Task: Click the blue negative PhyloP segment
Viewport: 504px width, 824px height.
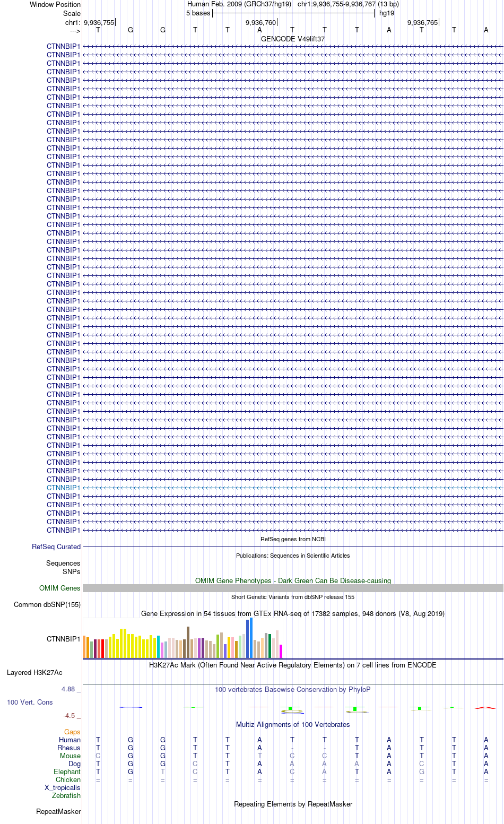Action: point(131,707)
